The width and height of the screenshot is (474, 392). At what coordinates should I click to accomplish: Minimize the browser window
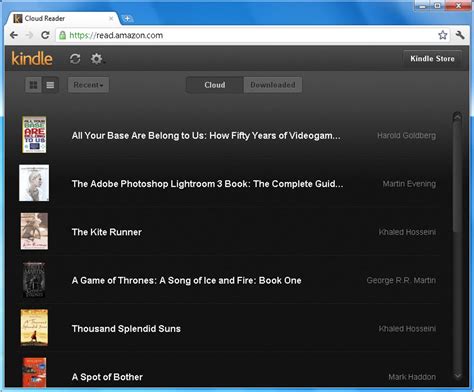coord(423,6)
